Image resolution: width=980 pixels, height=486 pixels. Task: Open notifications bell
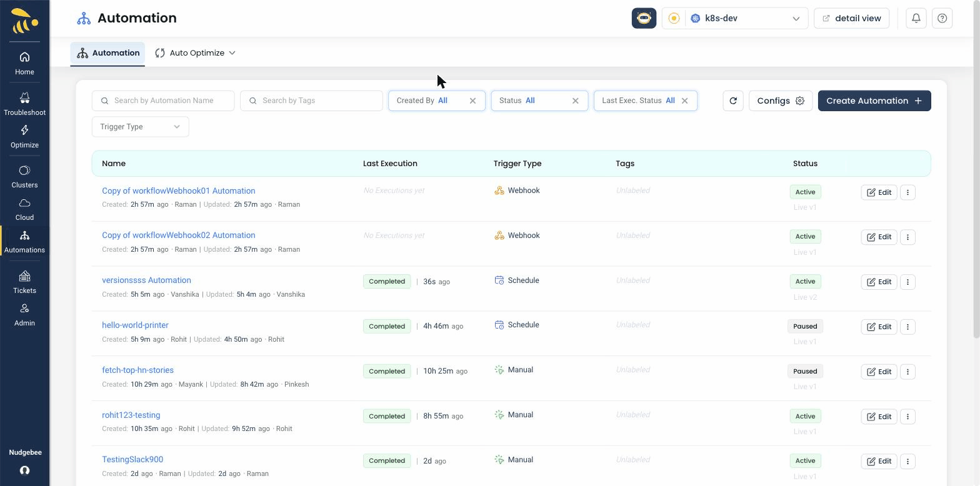pyautogui.click(x=916, y=18)
